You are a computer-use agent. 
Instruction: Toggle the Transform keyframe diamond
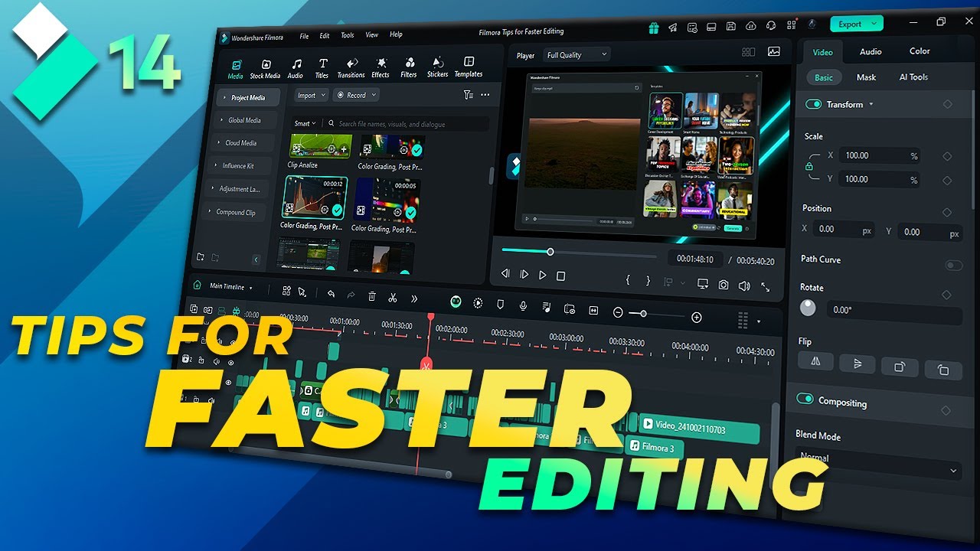948,104
